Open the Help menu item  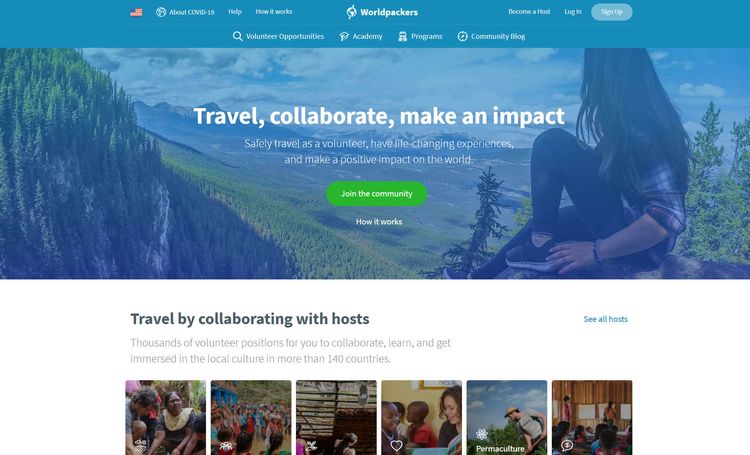click(x=235, y=11)
